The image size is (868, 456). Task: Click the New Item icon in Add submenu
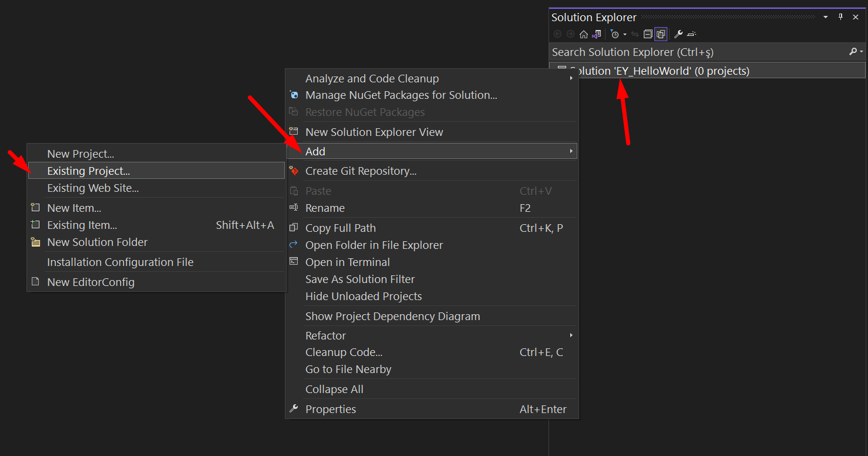click(x=36, y=208)
